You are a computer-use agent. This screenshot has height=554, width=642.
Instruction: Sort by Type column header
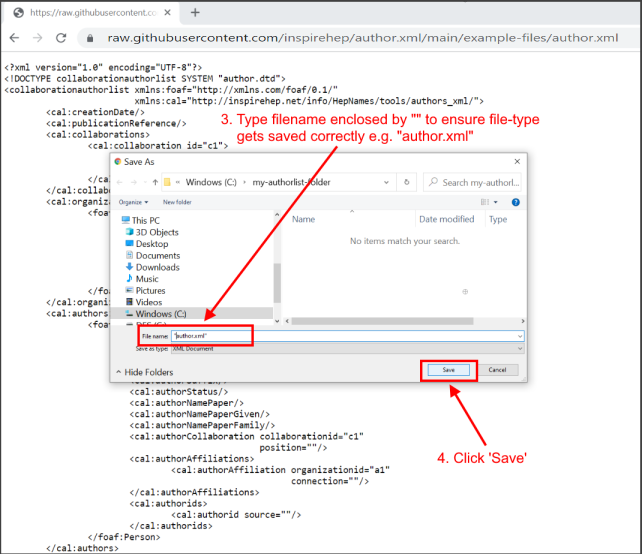tap(498, 219)
